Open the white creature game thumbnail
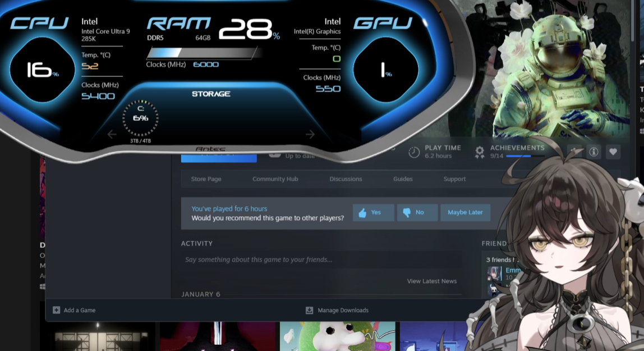Viewport: 644px width, 351px height. pos(337,336)
